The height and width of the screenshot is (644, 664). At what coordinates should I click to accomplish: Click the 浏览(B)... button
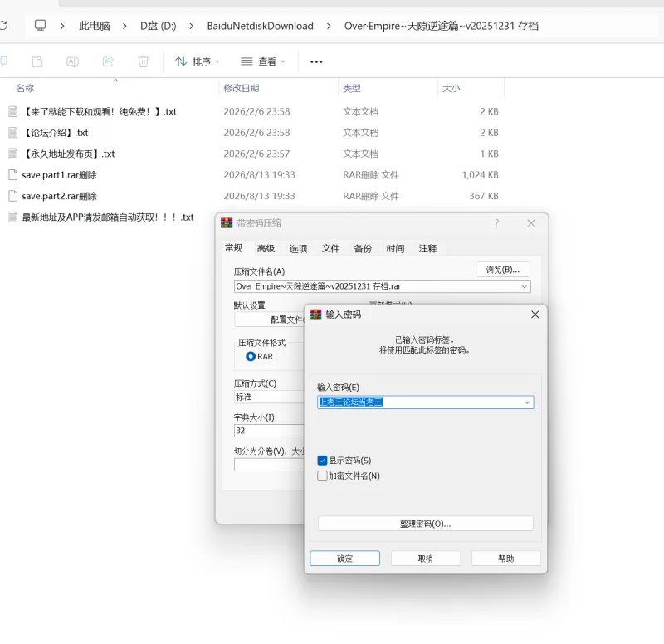click(503, 269)
